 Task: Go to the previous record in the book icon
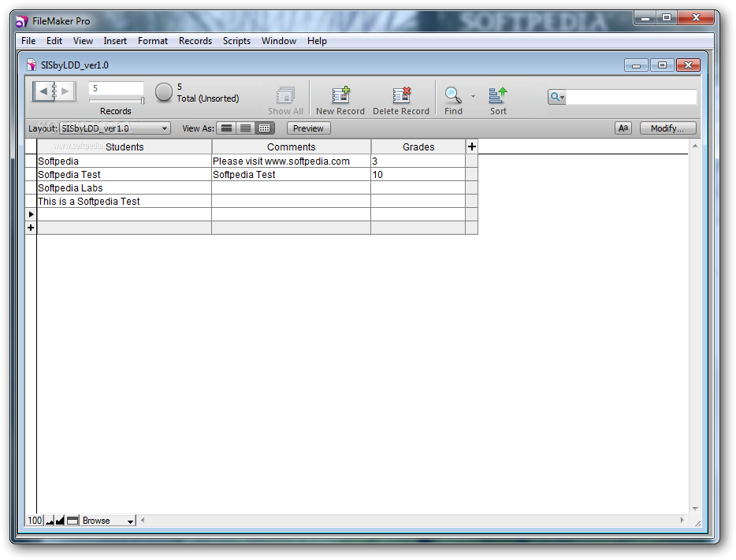43,91
